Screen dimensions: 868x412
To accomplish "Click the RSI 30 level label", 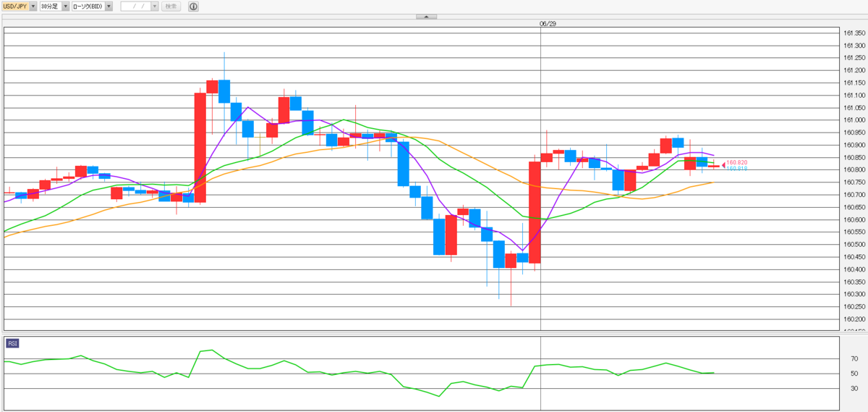I will [854, 389].
